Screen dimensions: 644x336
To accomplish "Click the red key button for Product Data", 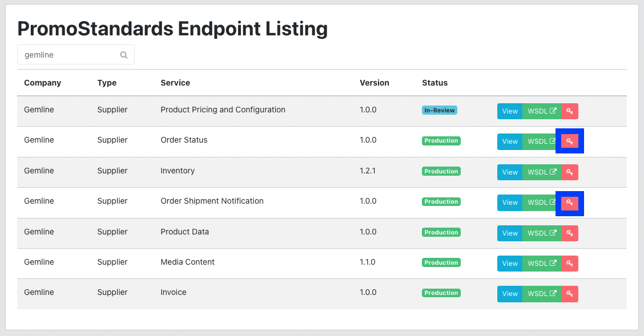I will (x=570, y=233).
